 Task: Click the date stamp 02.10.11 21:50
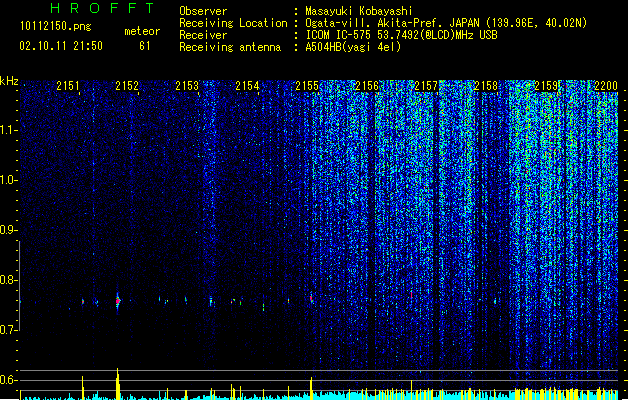point(61,46)
